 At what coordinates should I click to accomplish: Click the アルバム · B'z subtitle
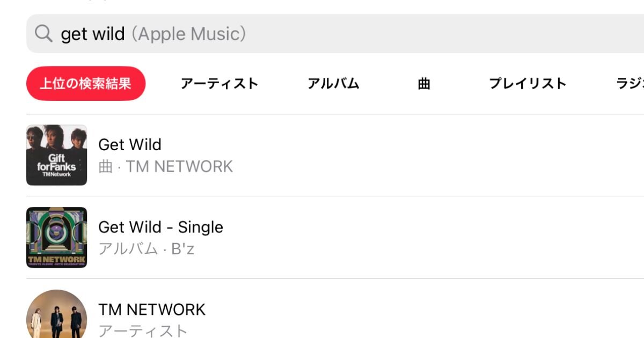coord(146,249)
